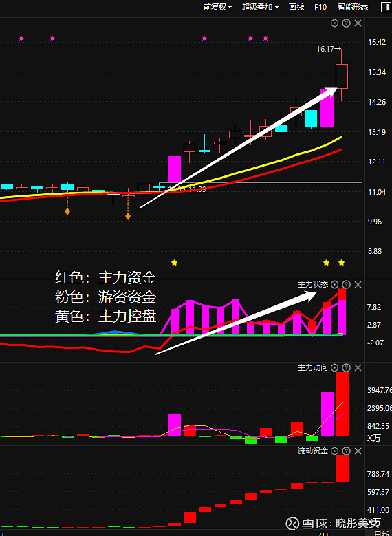Open the F10 company info page
Image resolution: width=392 pixels, height=536 pixels.
point(320,7)
